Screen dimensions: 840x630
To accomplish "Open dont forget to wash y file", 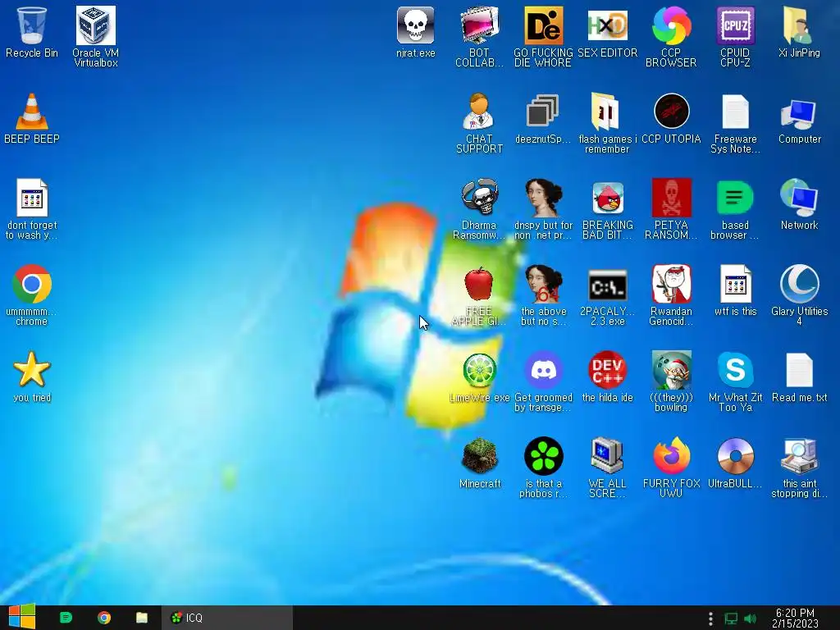I will 32,198.
